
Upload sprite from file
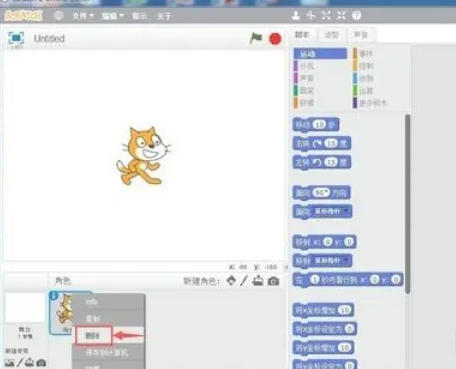[258, 281]
